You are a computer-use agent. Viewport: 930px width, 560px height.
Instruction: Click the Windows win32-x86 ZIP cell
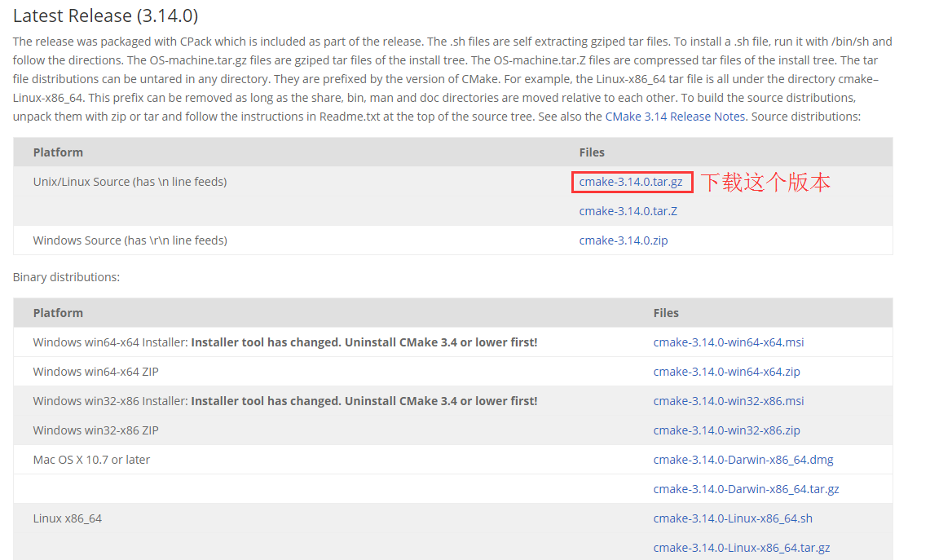(x=95, y=430)
